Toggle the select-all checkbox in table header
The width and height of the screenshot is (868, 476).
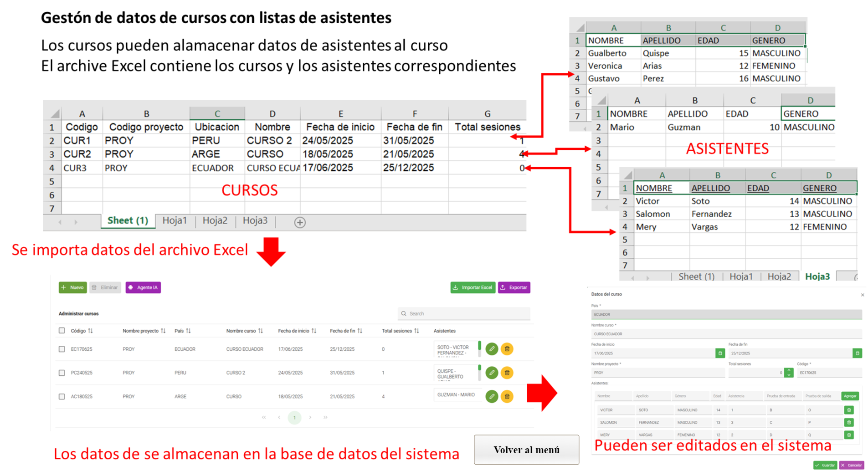(x=62, y=331)
